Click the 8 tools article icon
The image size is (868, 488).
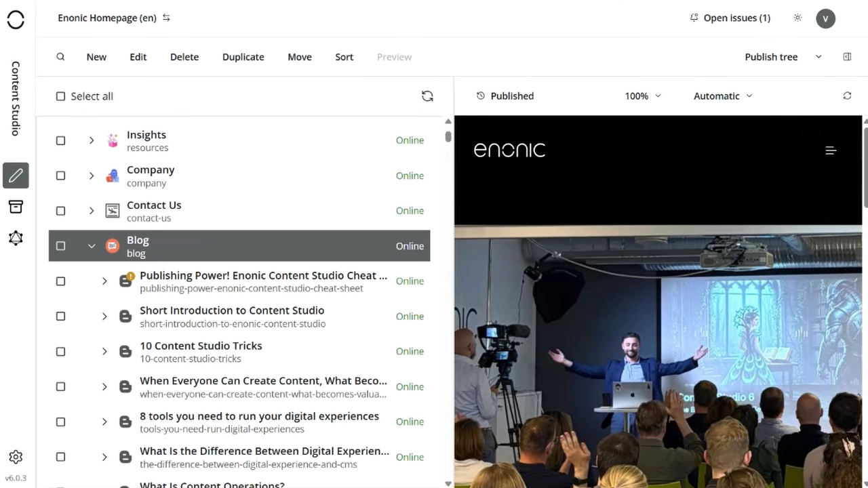(x=125, y=422)
